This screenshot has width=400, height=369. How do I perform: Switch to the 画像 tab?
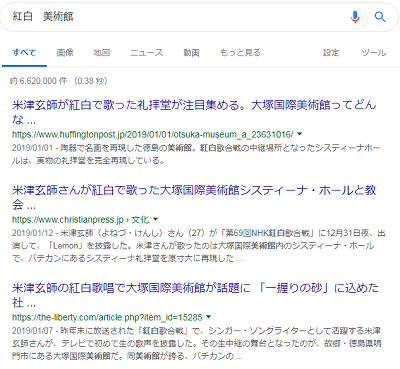point(65,52)
